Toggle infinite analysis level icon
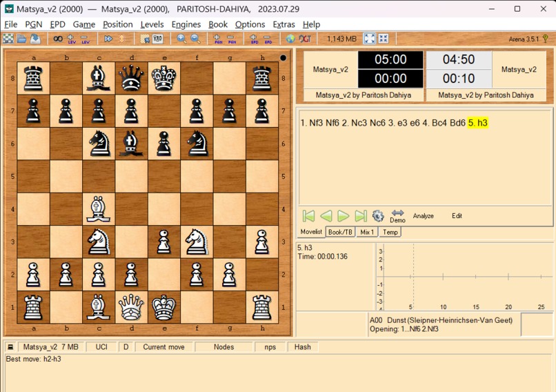556x392 pixels. [x=58, y=39]
